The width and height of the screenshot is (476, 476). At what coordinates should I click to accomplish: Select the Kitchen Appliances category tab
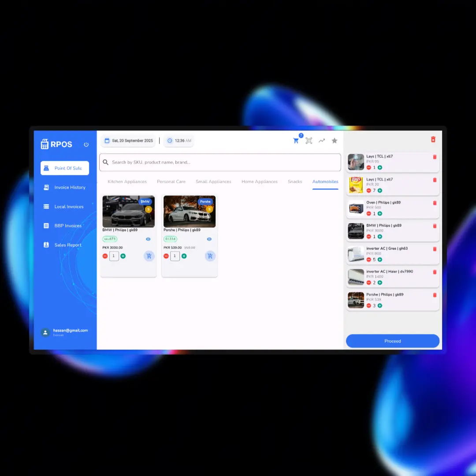tap(127, 182)
